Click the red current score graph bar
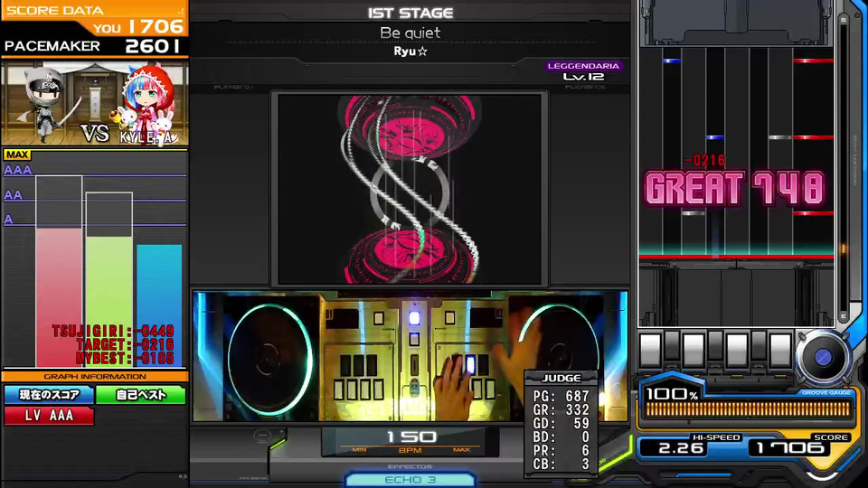This screenshot has height=488, width=868. 60,297
